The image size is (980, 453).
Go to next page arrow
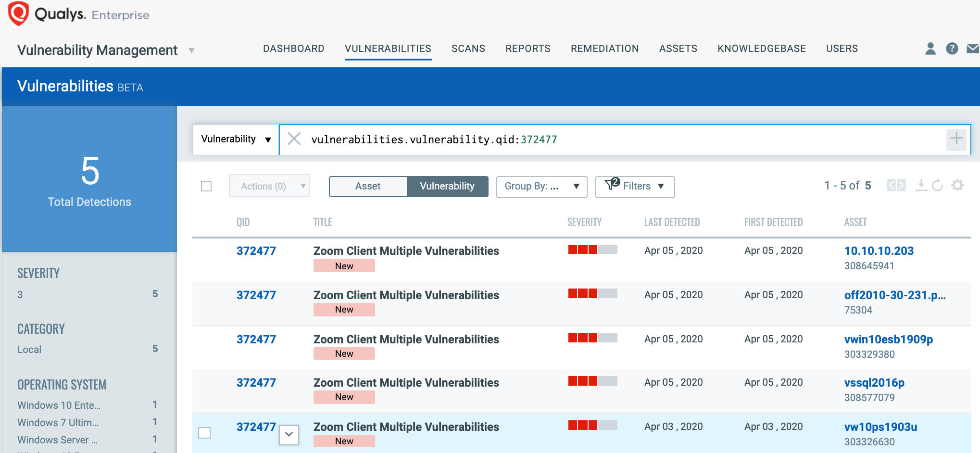click(x=901, y=186)
